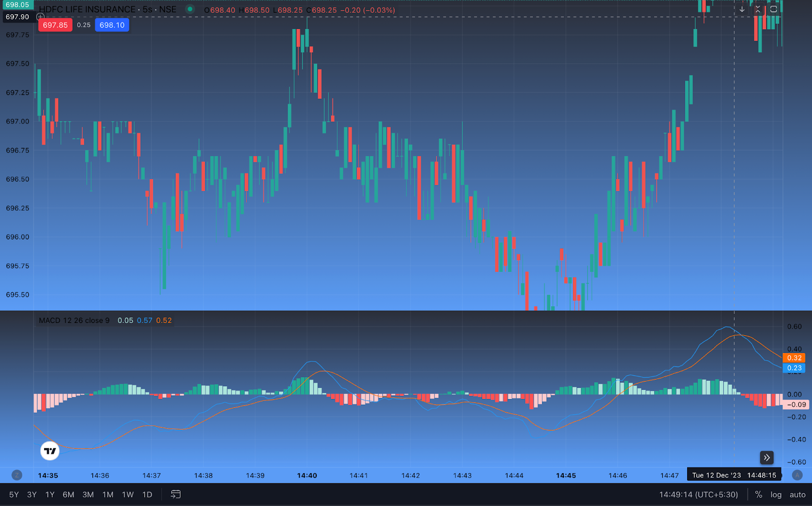Select the 6M time range
812x506 pixels.
pos(69,494)
